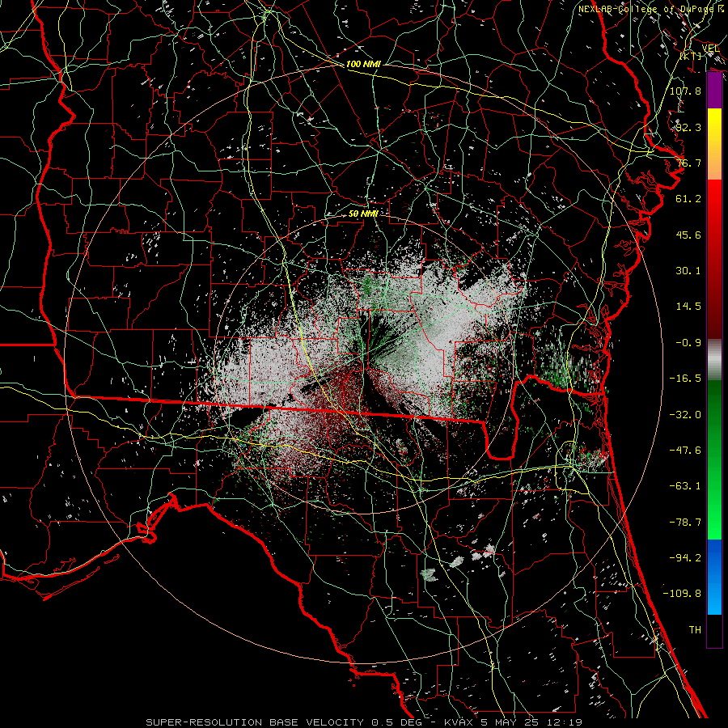Viewport: 728px width, 728px height.
Task: Click the "[KT]" units label
Action: (x=691, y=56)
